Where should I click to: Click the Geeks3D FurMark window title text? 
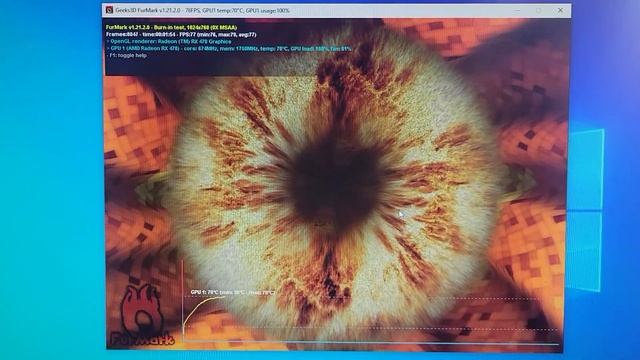click(x=202, y=11)
